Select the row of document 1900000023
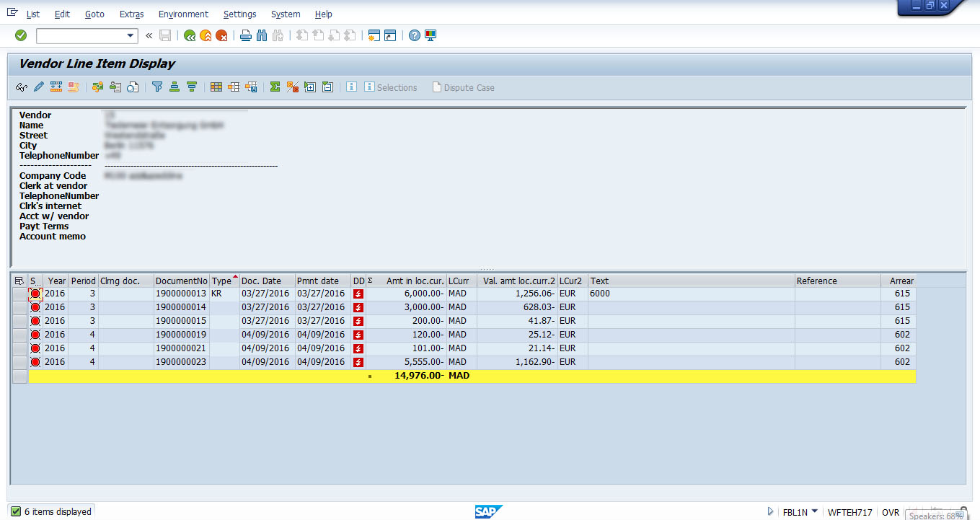This screenshot has height=520, width=980. coord(19,362)
